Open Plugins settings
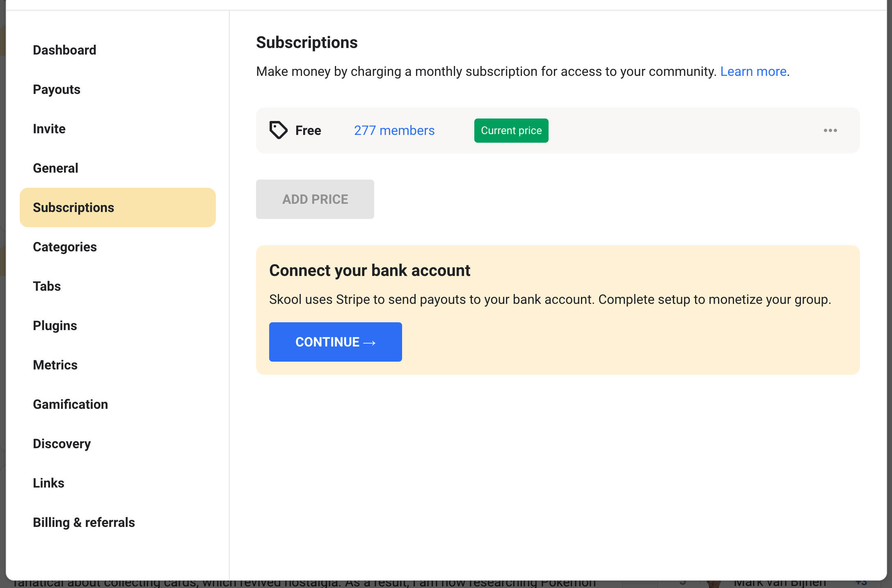This screenshot has width=892, height=588. 55,326
